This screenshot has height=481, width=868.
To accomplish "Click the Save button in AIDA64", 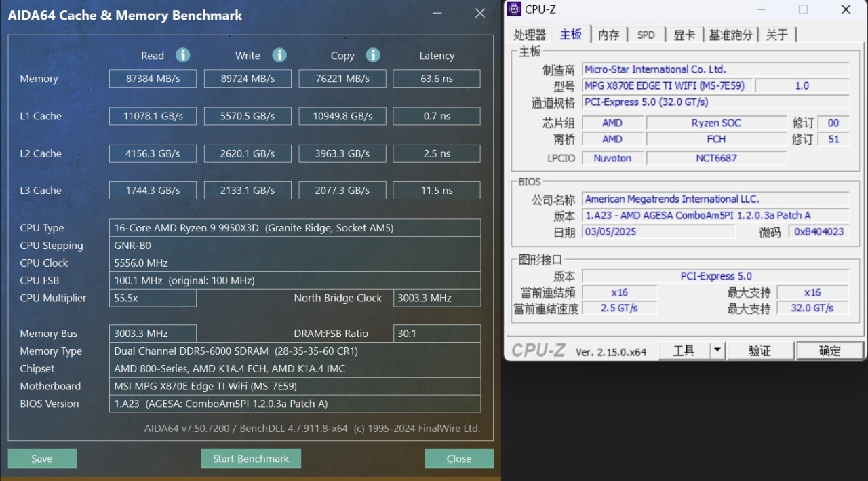I will click(x=42, y=459).
